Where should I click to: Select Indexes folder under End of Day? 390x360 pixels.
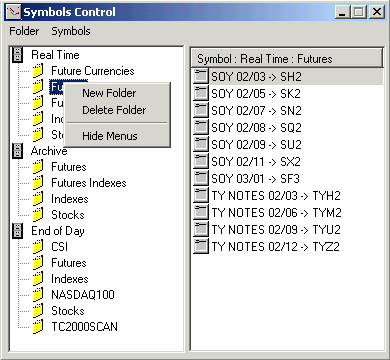[70, 279]
